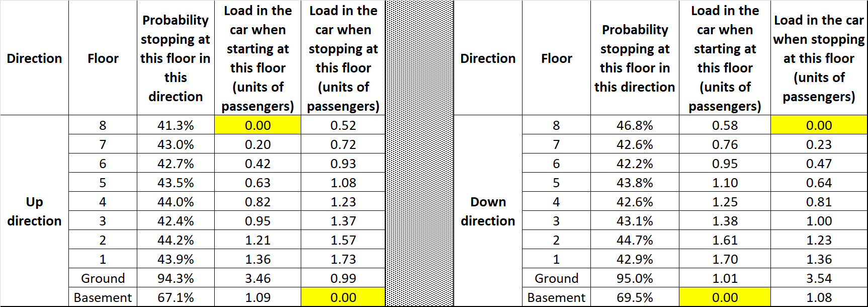Click the "Down direction" merged cell
The height and width of the screenshot is (307, 868).
point(488,211)
